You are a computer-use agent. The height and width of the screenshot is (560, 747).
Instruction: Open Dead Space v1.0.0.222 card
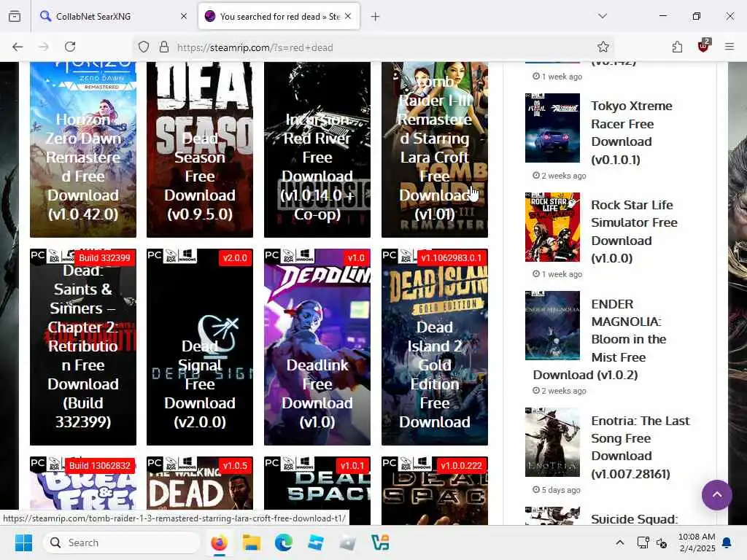coord(435,491)
